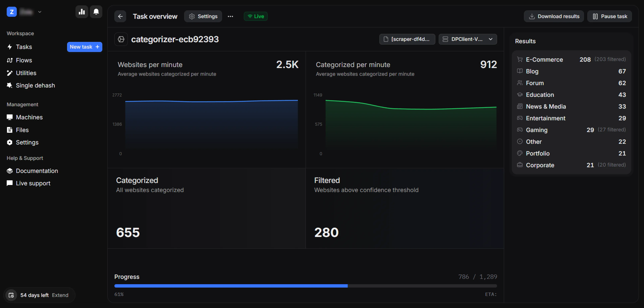The height and width of the screenshot is (308, 644).
Task: Click the back arrow button
Action: coord(120,16)
